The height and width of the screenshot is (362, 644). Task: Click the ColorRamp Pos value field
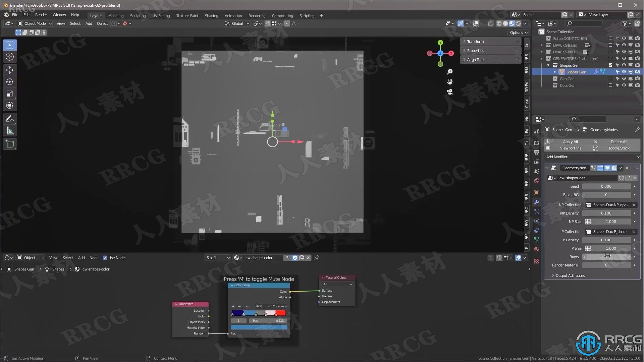(x=268, y=321)
